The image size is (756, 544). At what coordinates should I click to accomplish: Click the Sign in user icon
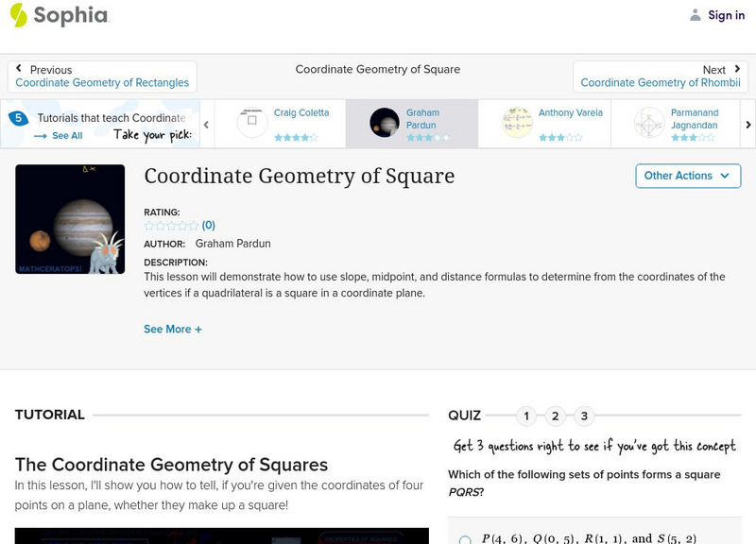tap(696, 15)
